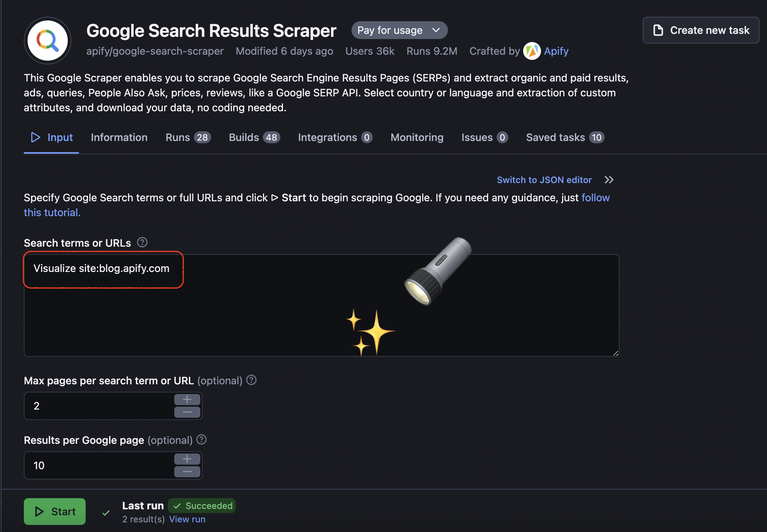The image size is (767, 532).
Task: Click help icon next to Max pages label
Action: (x=252, y=380)
